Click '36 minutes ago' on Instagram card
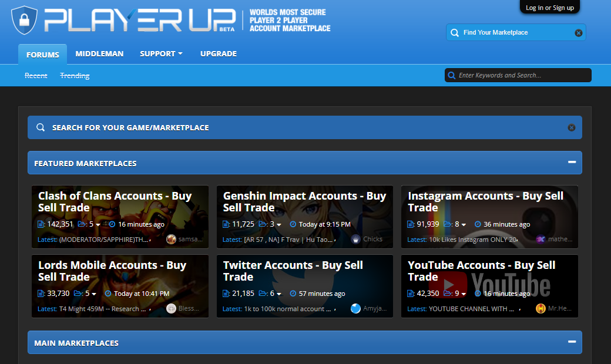The height and width of the screenshot is (364, 611). pos(506,224)
